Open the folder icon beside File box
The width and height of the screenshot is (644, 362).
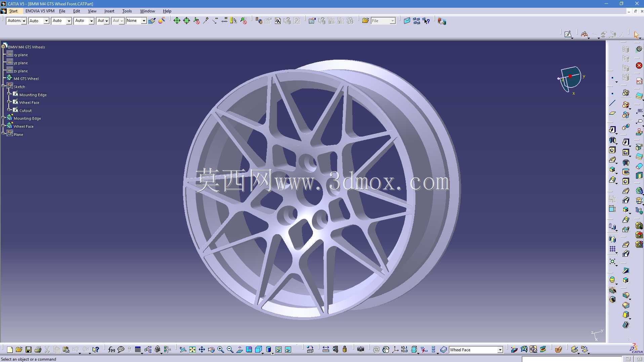coord(365,21)
